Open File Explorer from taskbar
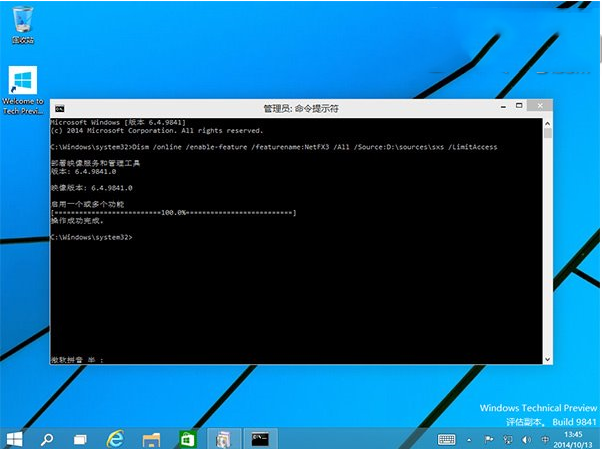Viewport: 602px width, 449px height. (151, 439)
